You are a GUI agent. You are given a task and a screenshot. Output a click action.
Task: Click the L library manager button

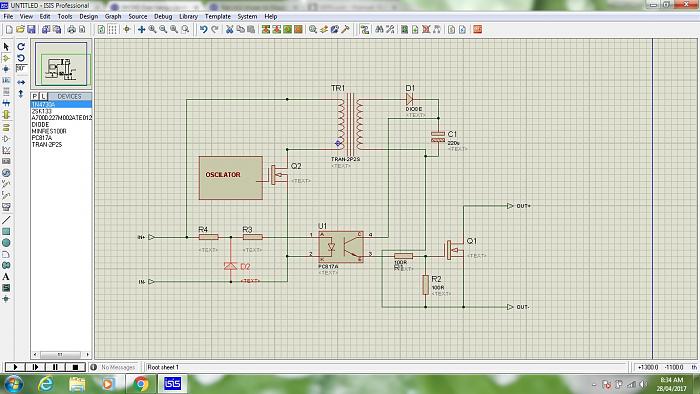(43, 96)
